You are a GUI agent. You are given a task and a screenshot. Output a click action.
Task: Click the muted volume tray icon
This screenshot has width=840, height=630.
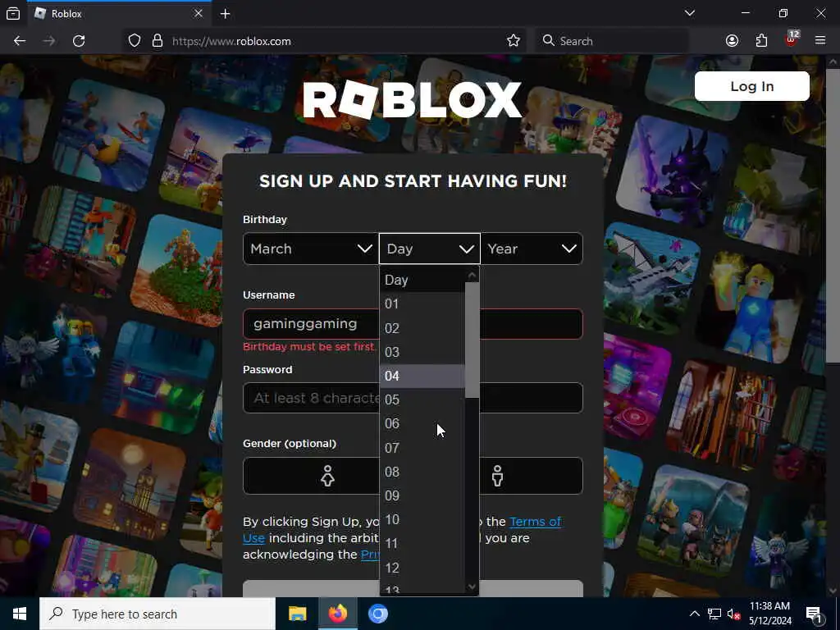click(733, 614)
